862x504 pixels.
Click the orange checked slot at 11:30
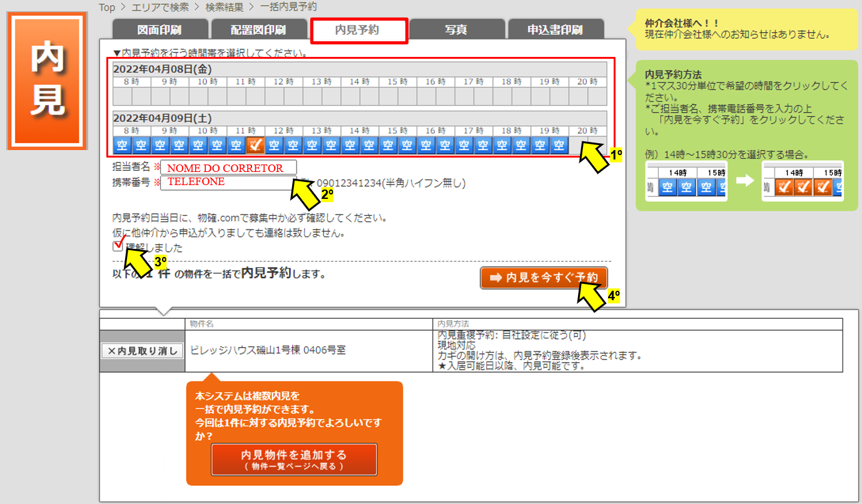(255, 145)
